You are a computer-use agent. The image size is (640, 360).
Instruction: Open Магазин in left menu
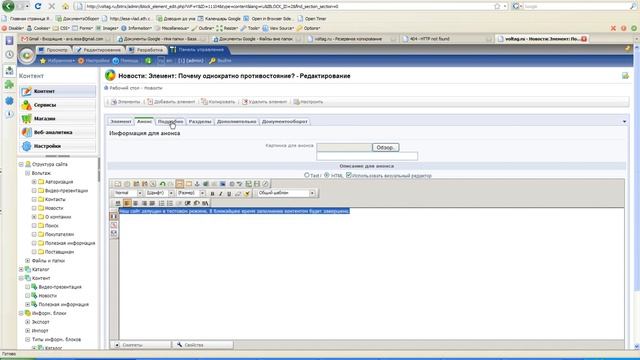58,119
